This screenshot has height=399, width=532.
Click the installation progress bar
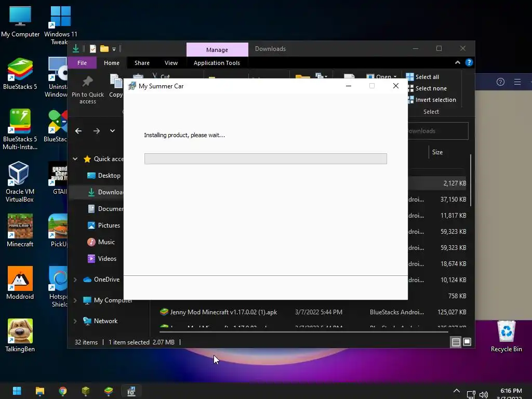point(265,159)
